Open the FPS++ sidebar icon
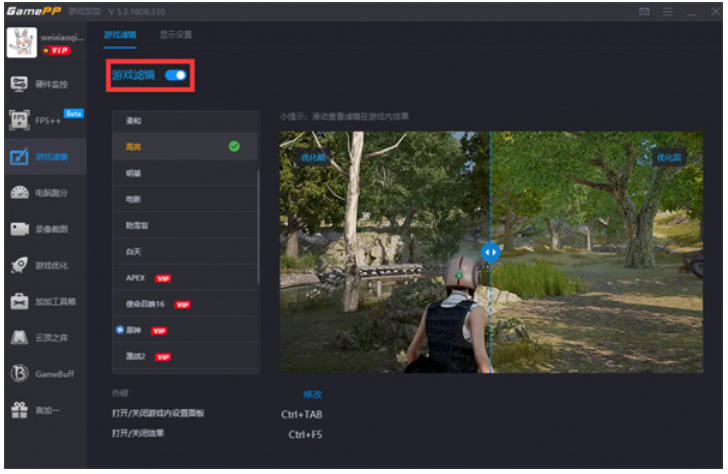This screenshot has height=474, width=728. (x=19, y=120)
